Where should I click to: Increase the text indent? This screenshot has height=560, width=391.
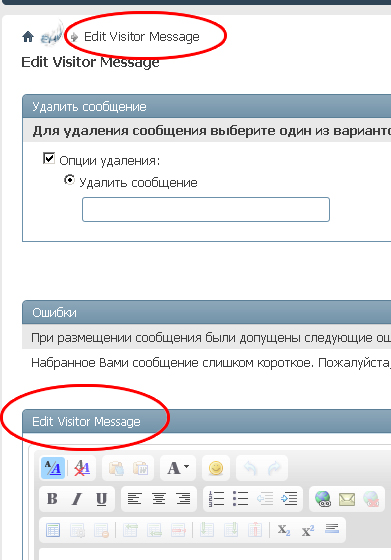coord(289,499)
